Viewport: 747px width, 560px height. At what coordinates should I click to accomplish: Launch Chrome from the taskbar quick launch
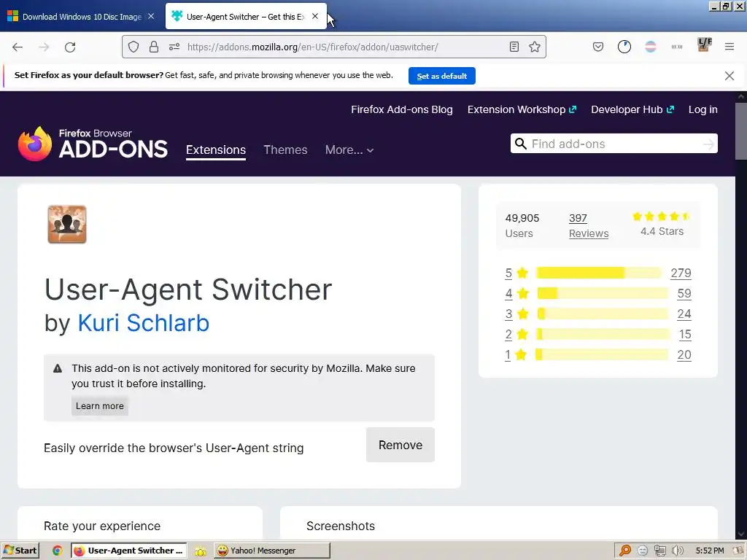point(57,551)
